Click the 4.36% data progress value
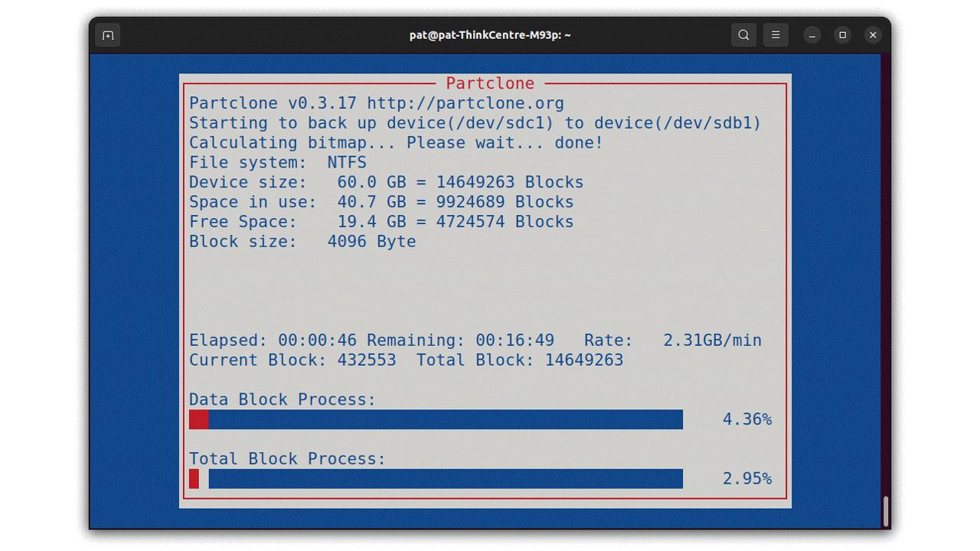 (x=747, y=419)
